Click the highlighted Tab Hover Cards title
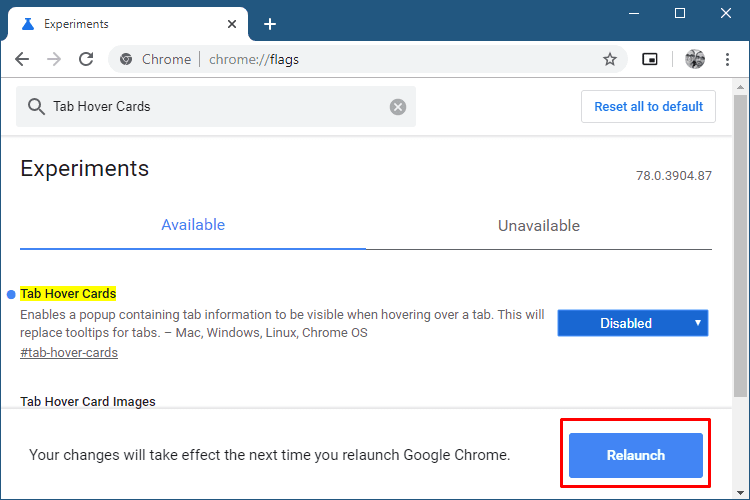Viewport: 750px width, 500px height. (68, 293)
